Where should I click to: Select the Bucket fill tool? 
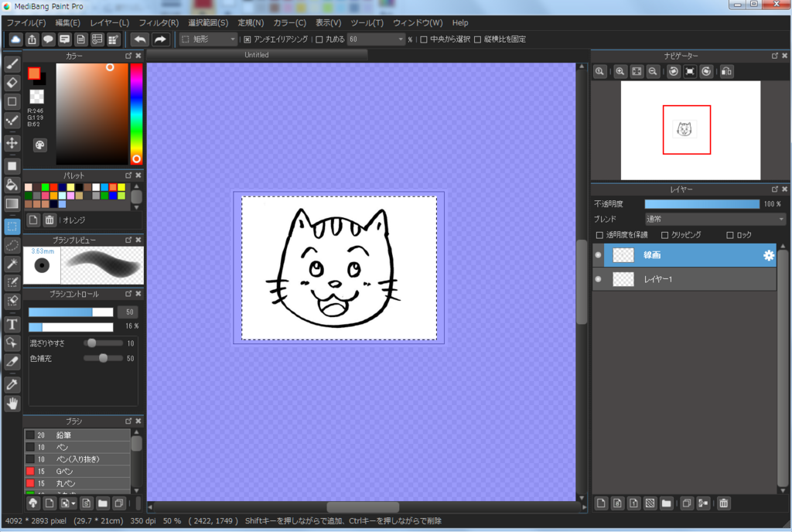coord(12,185)
